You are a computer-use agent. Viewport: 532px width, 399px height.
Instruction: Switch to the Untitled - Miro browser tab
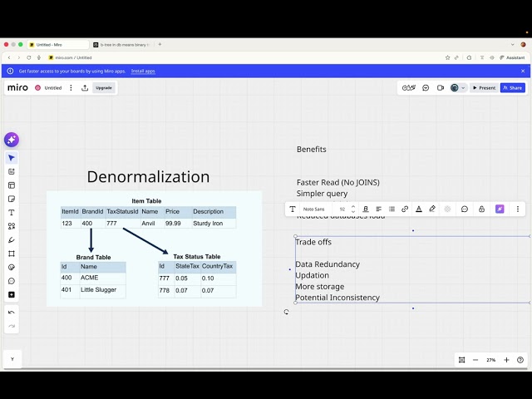[57, 44]
